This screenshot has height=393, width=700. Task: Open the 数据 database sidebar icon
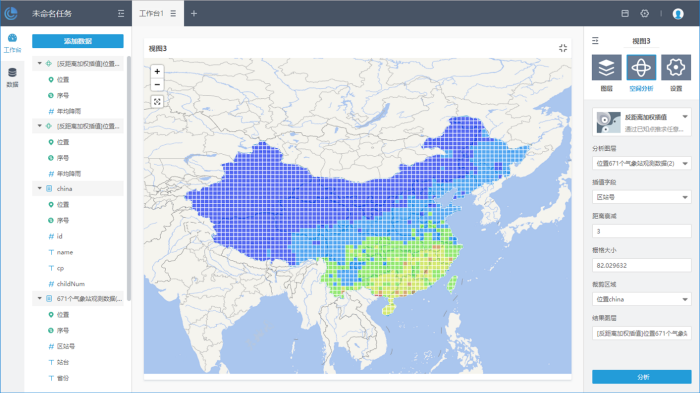tap(12, 77)
